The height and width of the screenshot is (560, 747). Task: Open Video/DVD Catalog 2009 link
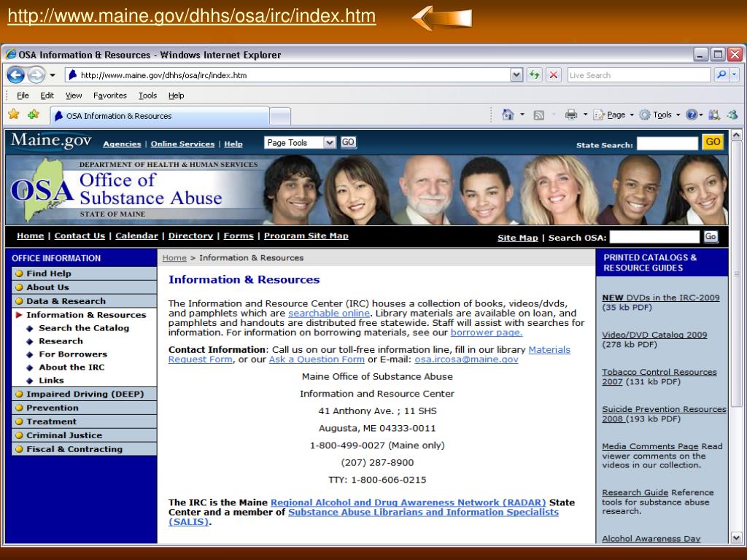(x=654, y=335)
